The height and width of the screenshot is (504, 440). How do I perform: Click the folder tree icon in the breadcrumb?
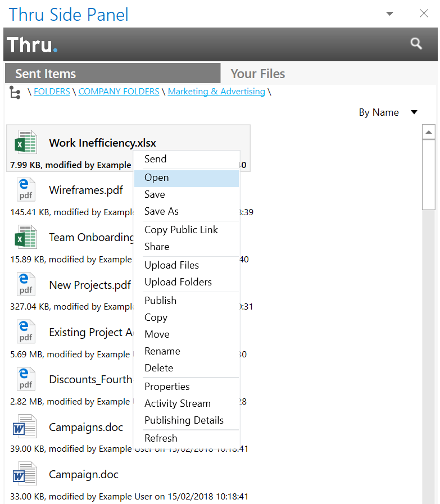point(15,92)
